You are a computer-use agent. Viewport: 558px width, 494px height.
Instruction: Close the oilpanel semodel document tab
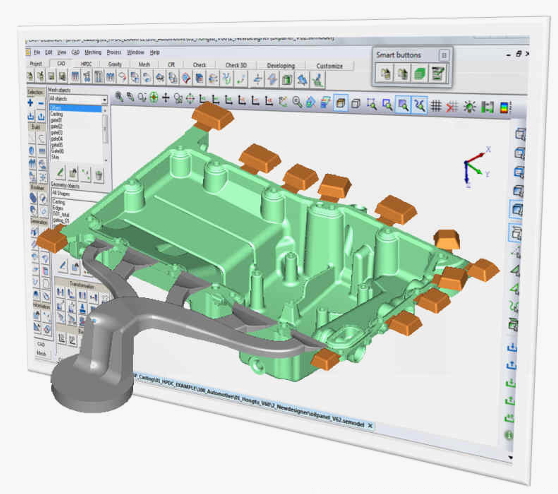[x=370, y=425]
